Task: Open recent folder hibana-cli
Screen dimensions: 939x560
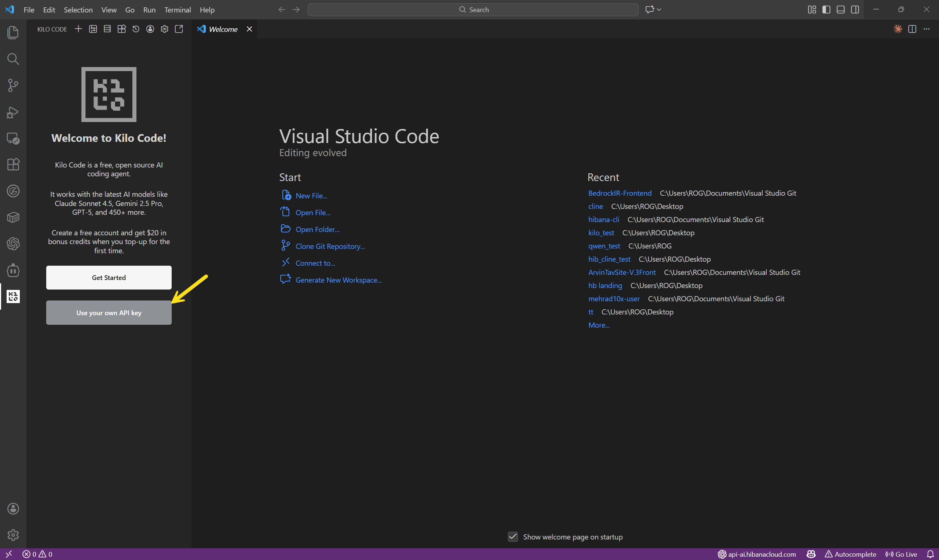Action: (604, 220)
